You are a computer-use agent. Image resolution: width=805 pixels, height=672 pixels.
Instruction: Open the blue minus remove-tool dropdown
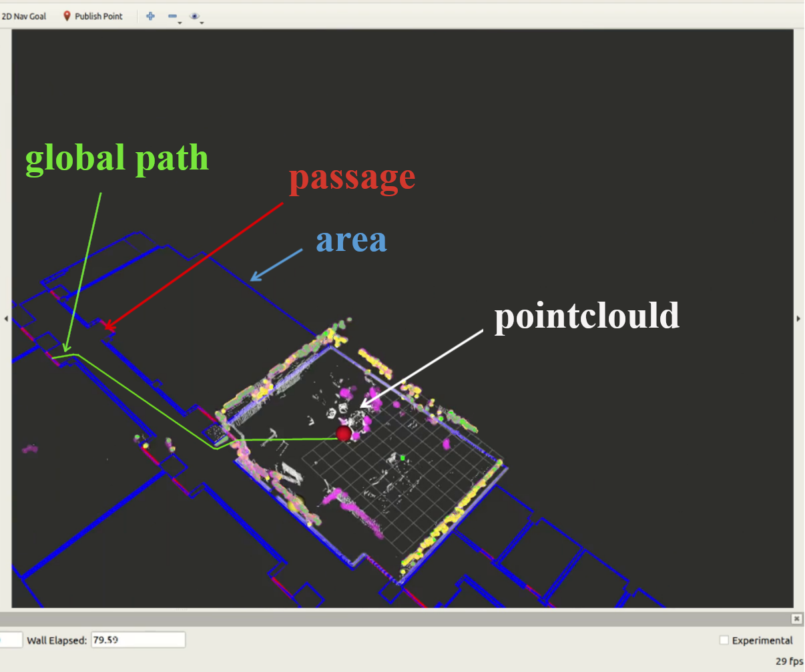click(174, 17)
